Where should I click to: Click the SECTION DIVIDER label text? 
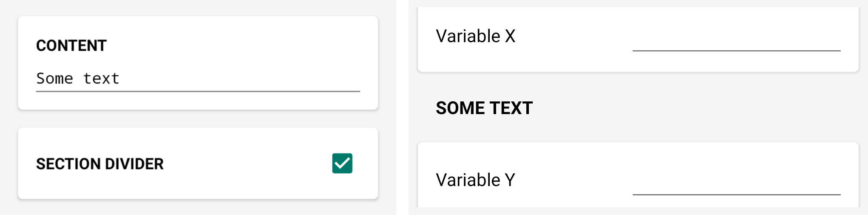pos(100,164)
